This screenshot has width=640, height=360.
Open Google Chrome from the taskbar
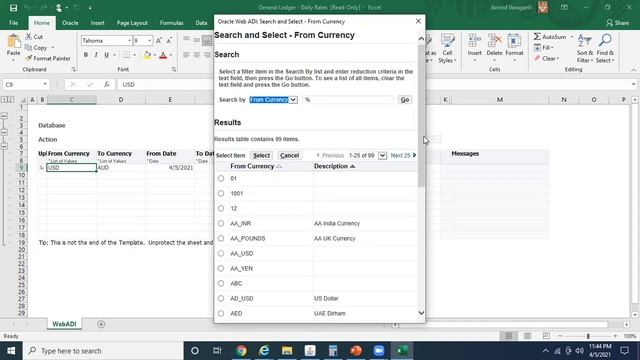(x=241, y=351)
